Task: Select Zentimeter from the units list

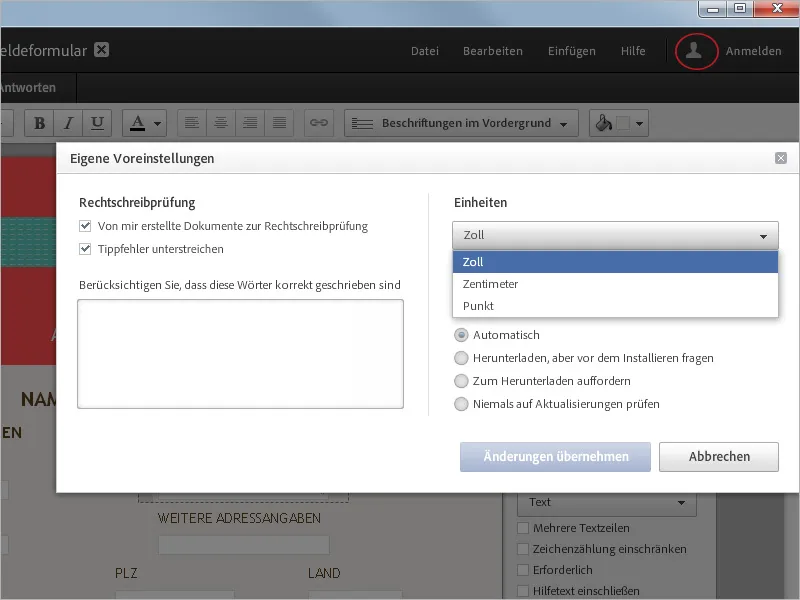Action: (615, 284)
